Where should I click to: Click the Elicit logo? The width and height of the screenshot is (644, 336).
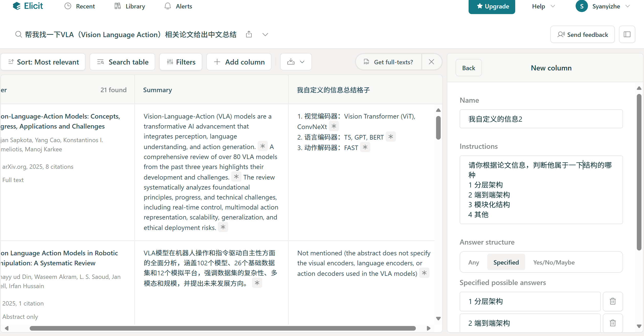28,6
